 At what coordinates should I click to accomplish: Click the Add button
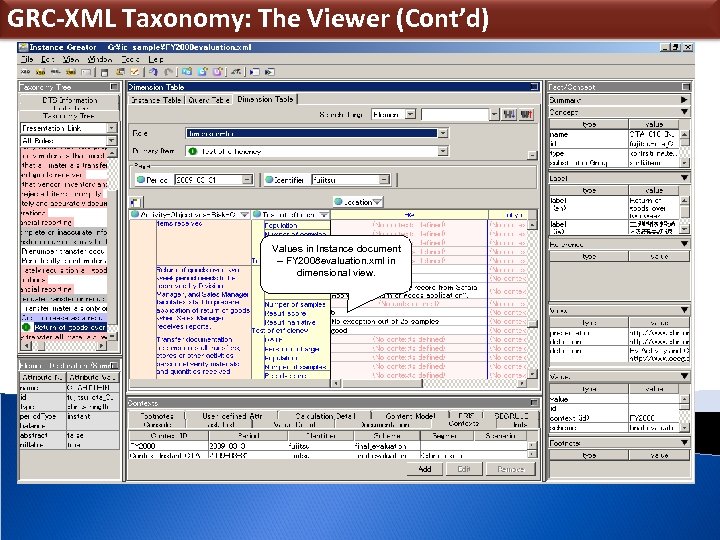(425, 469)
